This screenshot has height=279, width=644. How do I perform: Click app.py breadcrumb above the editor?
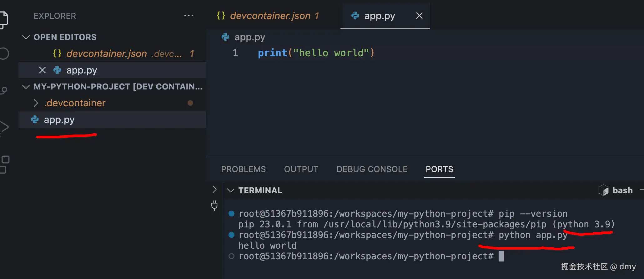tap(249, 37)
